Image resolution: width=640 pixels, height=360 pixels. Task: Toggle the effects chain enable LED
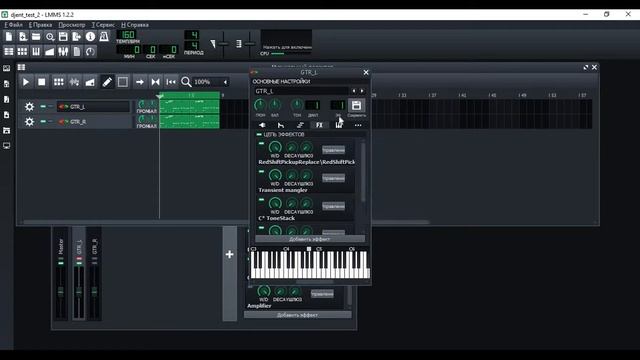click(x=259, y=134)
